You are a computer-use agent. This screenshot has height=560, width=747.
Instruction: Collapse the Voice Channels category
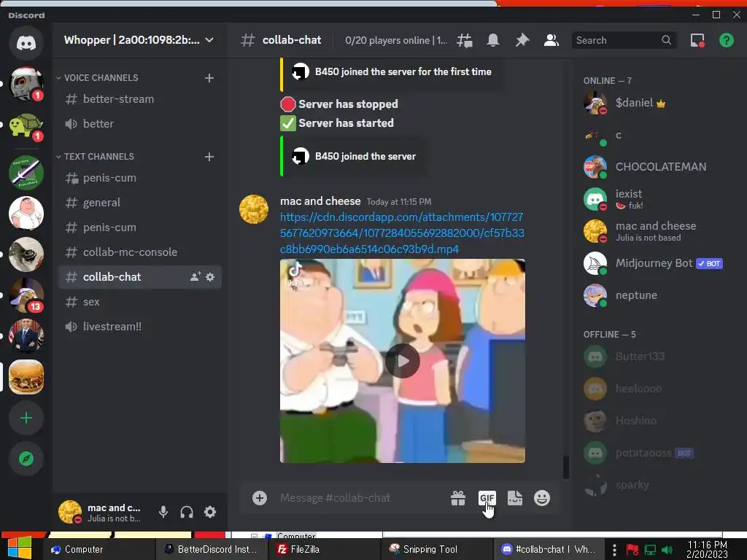pos(97,77)
